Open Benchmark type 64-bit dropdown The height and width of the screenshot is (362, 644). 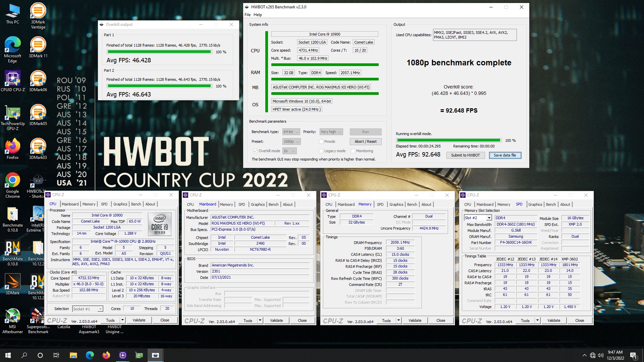[291, 132]
